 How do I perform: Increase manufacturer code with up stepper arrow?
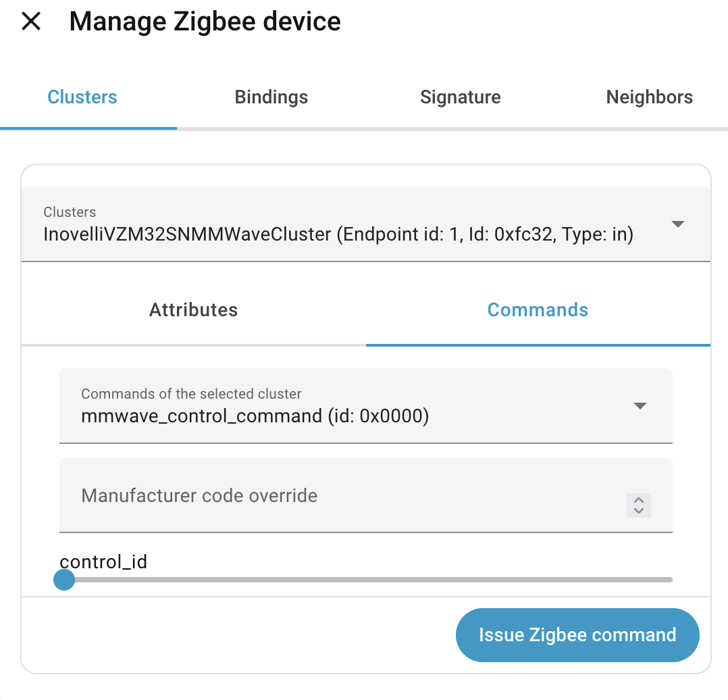(639, 500)
